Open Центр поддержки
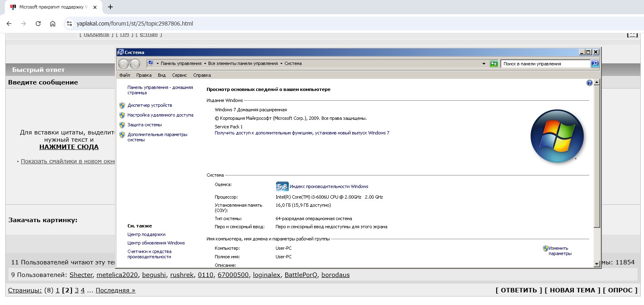The width and height of the screenshot is (644, 305). pos(146,234)
